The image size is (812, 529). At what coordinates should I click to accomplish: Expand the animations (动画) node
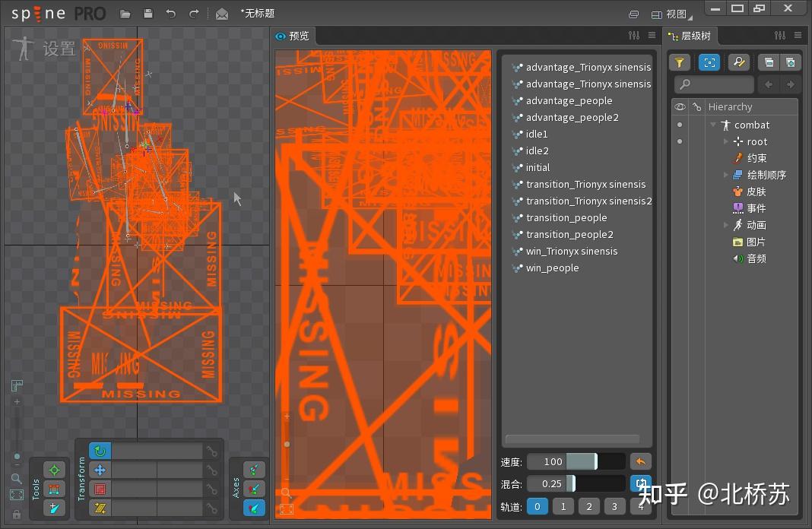(726, 225)
